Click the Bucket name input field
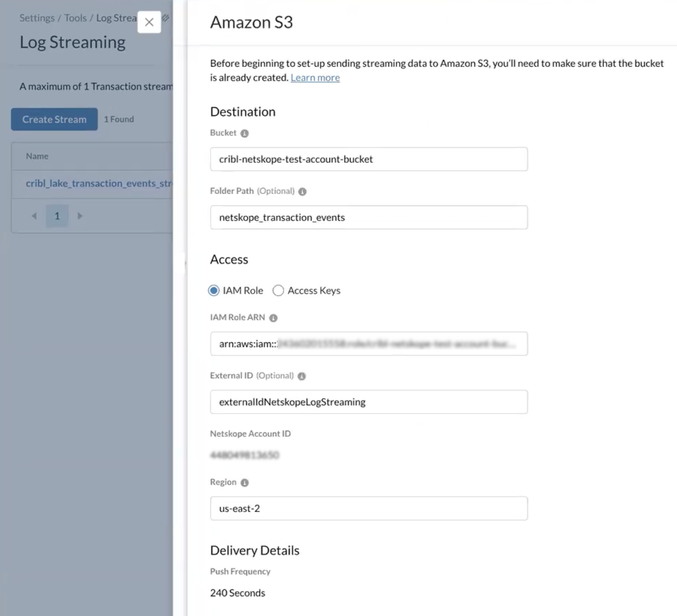 pos(369,159)
